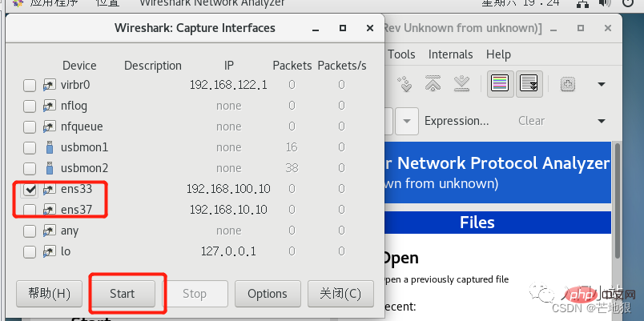The width and height of the screenshot is (644, 321).
Task: Click the Packets column header
Action: click(x=292, y=66)
